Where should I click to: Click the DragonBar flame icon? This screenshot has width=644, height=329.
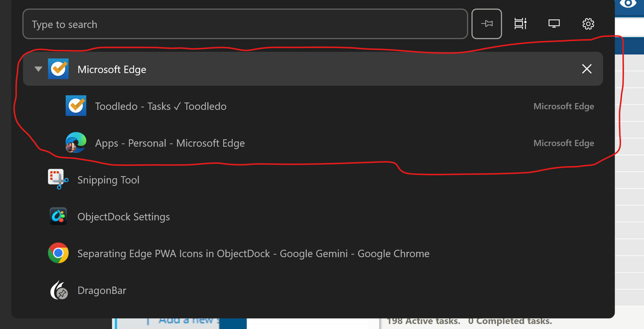click(x=58, y=290)
